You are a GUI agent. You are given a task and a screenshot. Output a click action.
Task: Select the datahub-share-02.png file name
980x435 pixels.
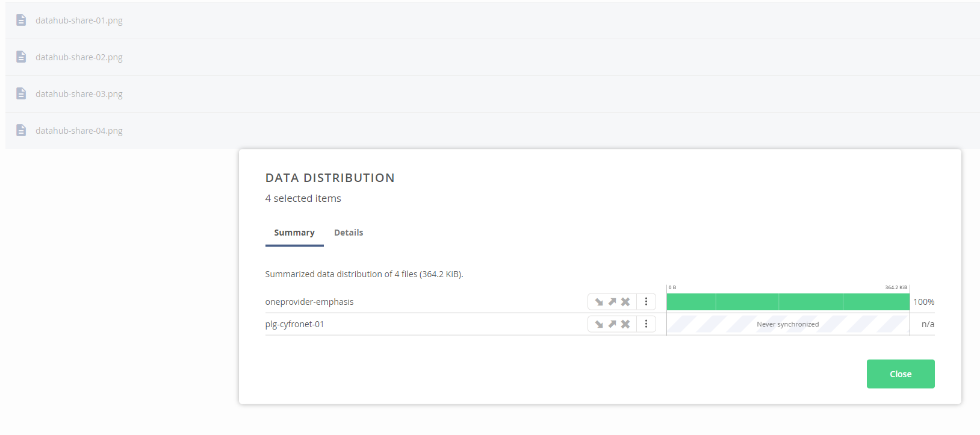79,57
